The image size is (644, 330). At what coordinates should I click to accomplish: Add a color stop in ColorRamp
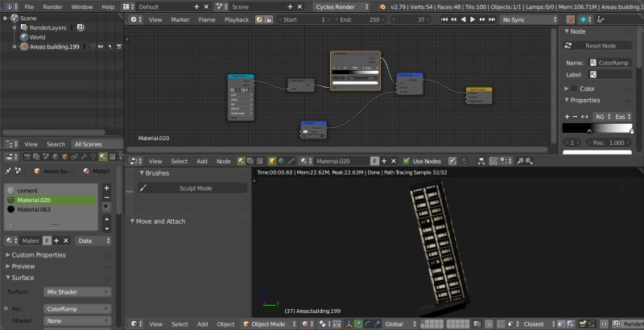pos(567,117)
